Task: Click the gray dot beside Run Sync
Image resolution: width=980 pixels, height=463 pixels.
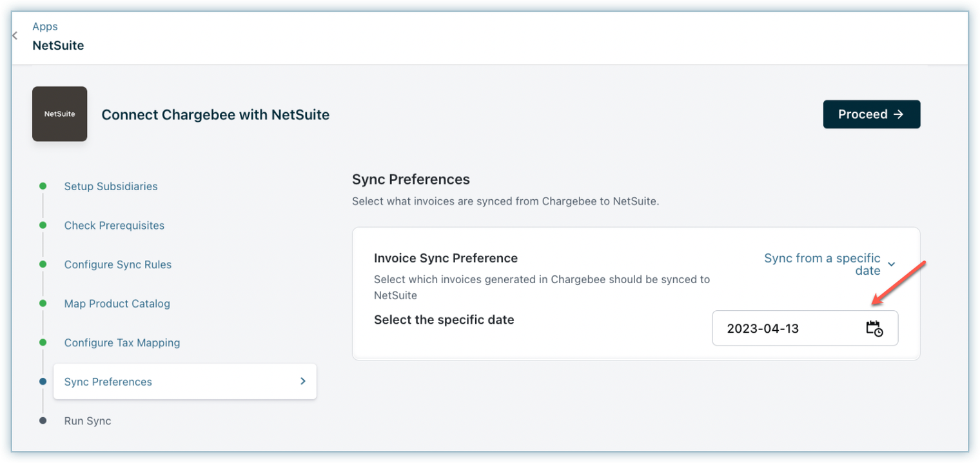Action: coord(43,421)
